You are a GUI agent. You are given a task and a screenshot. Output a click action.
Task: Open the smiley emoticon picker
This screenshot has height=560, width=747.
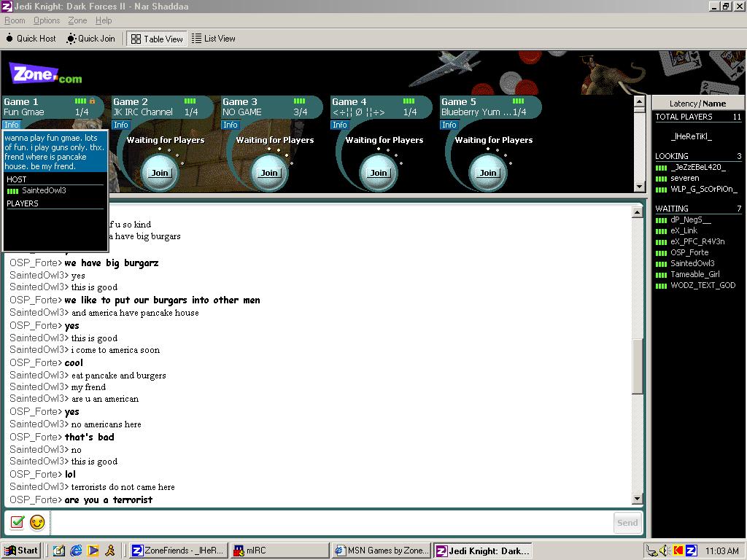pos(37,522)
